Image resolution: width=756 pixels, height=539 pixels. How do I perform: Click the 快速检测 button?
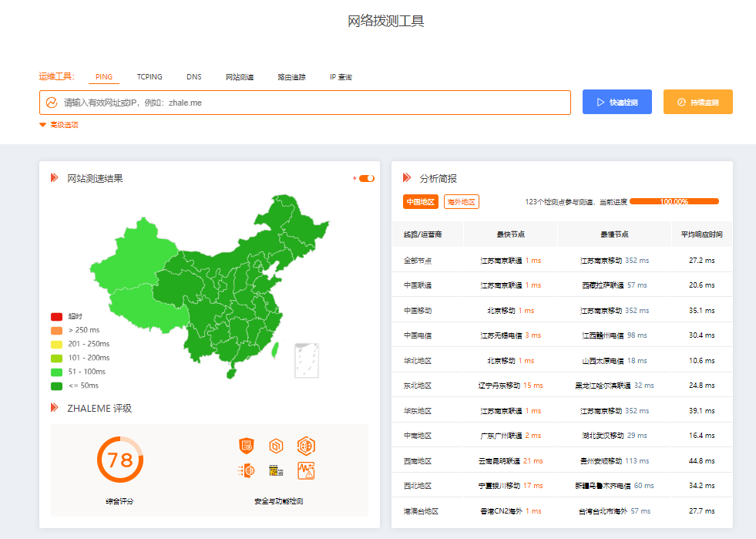617,101
